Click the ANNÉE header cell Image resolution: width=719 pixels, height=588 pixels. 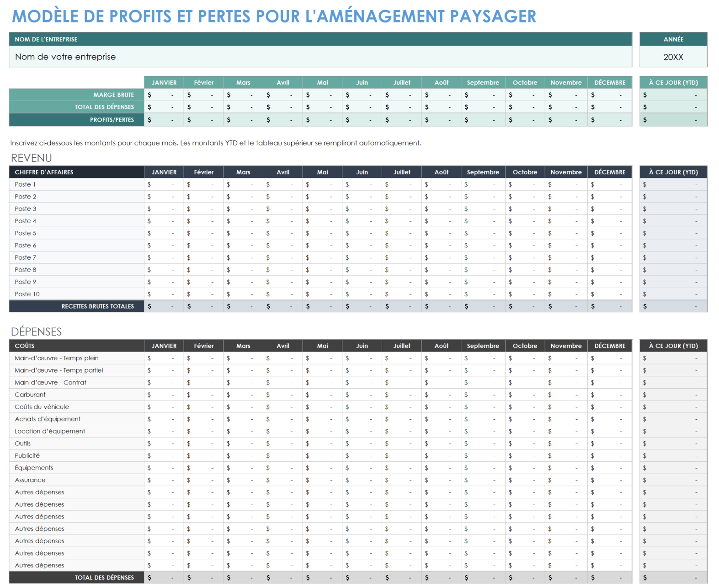tap(673, 39)
